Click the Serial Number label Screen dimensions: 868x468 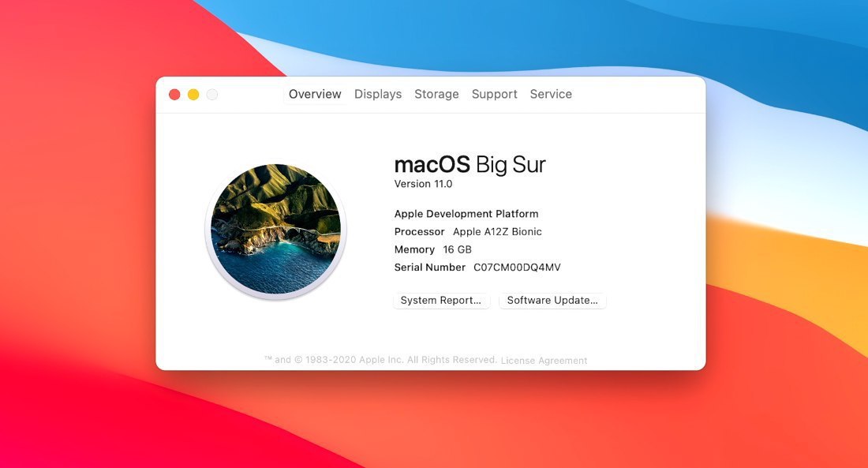pos(429,267)
